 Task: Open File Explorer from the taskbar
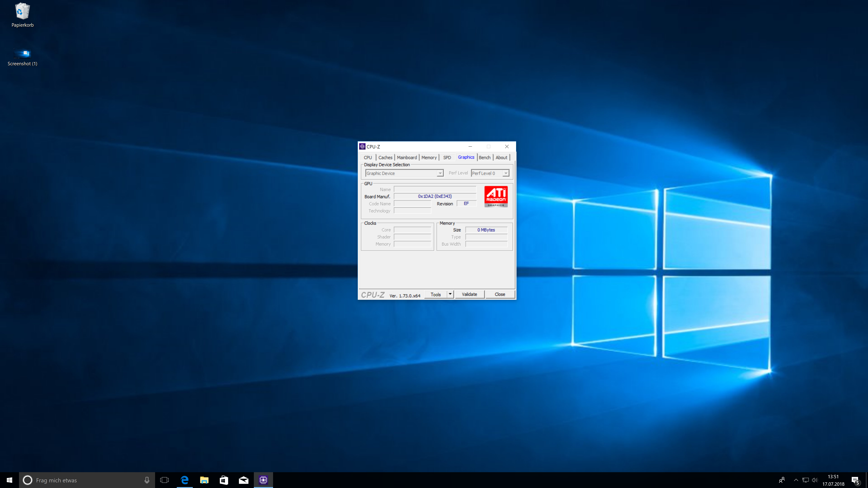[204, 480]
